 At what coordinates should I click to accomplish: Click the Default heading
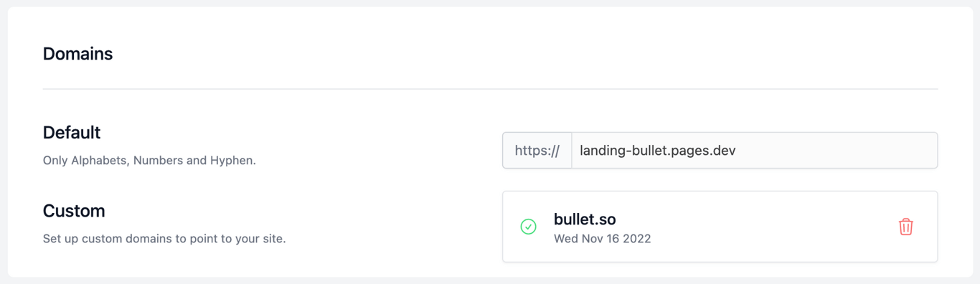pyautogui.click(x=72, y=133)
